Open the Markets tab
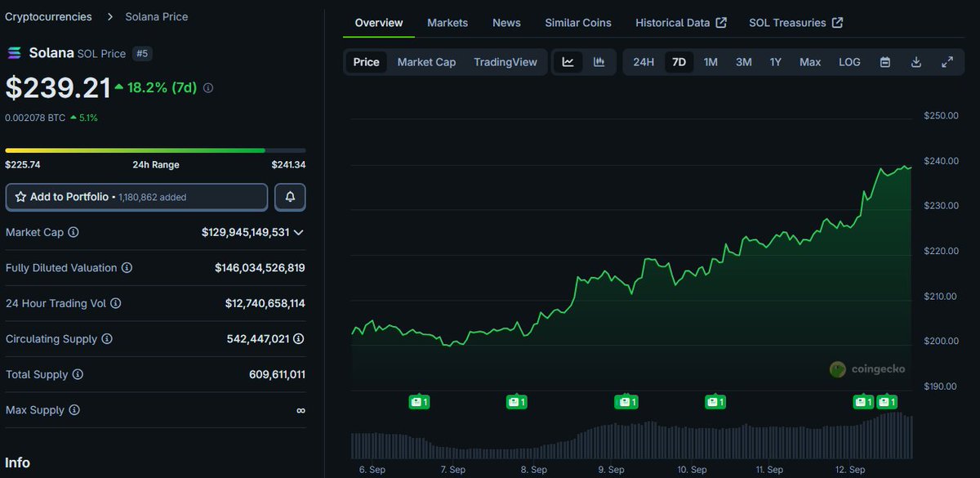Screen dimensions: 980x478 [448, 23]
